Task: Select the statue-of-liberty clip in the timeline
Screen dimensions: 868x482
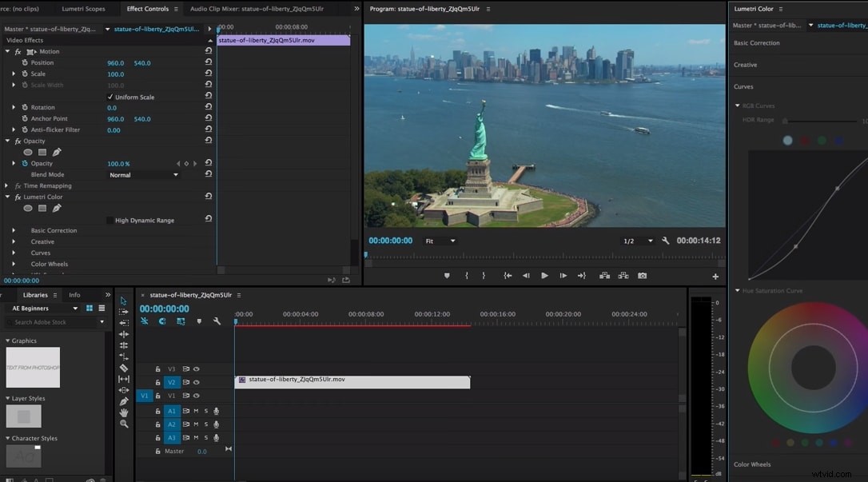Action: pyautogui.click(x=352, y=381)
